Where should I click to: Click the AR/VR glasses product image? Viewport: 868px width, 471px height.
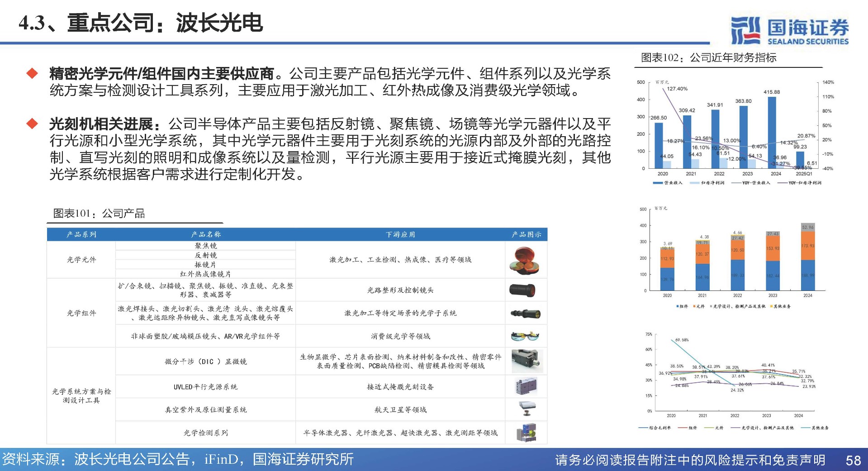[x=525, y=336]
